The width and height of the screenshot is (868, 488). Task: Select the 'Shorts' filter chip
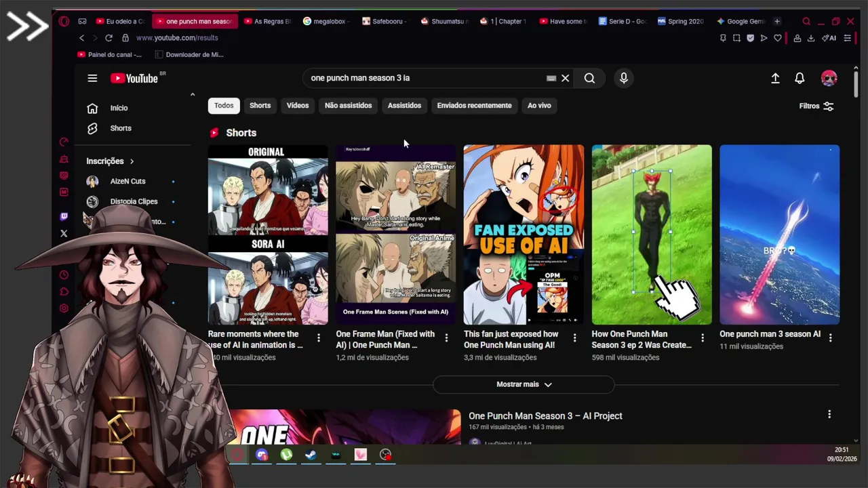point(260,105)
